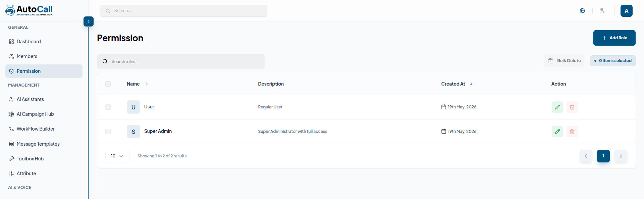This screenshot has height=199, width=644.
Task: Click the Bulk Delete button
Action: (565, 61)
